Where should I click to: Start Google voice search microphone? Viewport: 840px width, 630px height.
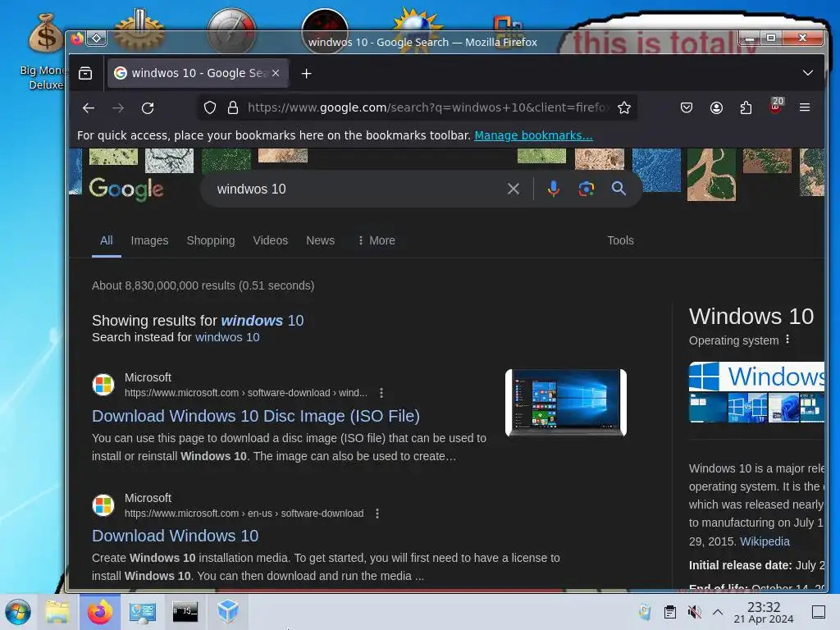pyautogui.click(x=554, y=189)
